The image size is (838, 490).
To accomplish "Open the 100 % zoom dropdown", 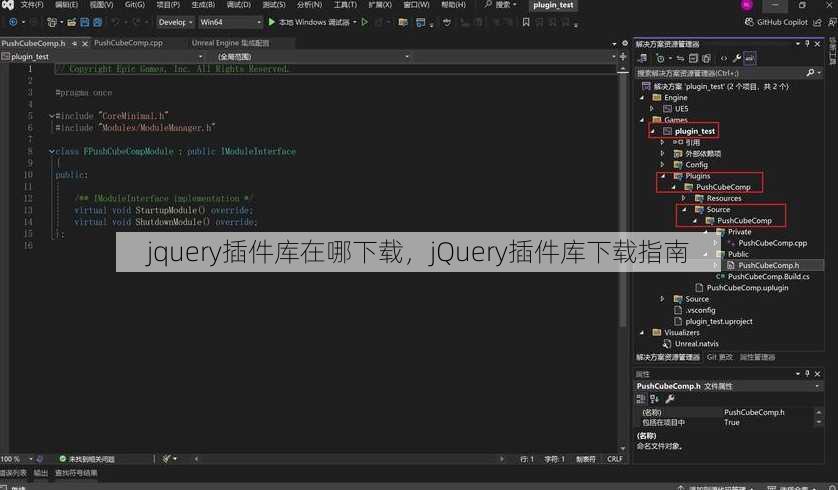I will point(17,458).
